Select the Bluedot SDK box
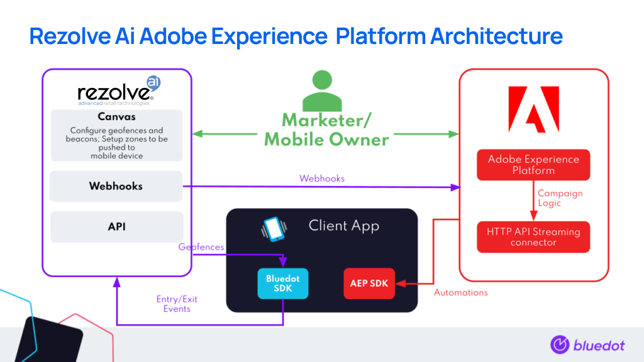The image size is (644, 362). point(283,283)
